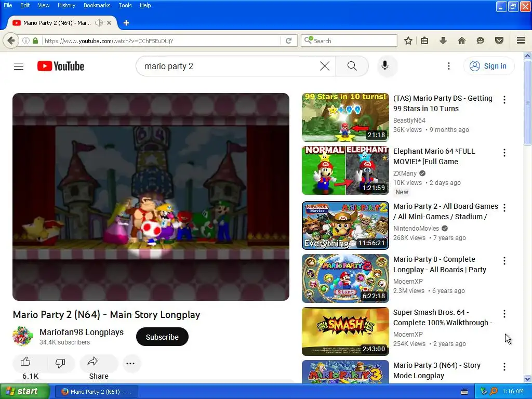Click the magnifier icon in system tray
532x399 pixels.
click(x=494, y=392)
